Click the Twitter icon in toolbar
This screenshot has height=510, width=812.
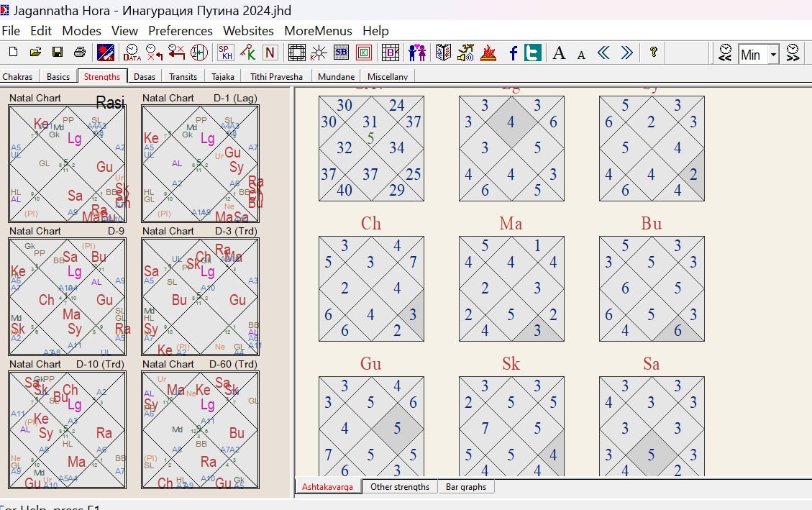coord(533,53)
